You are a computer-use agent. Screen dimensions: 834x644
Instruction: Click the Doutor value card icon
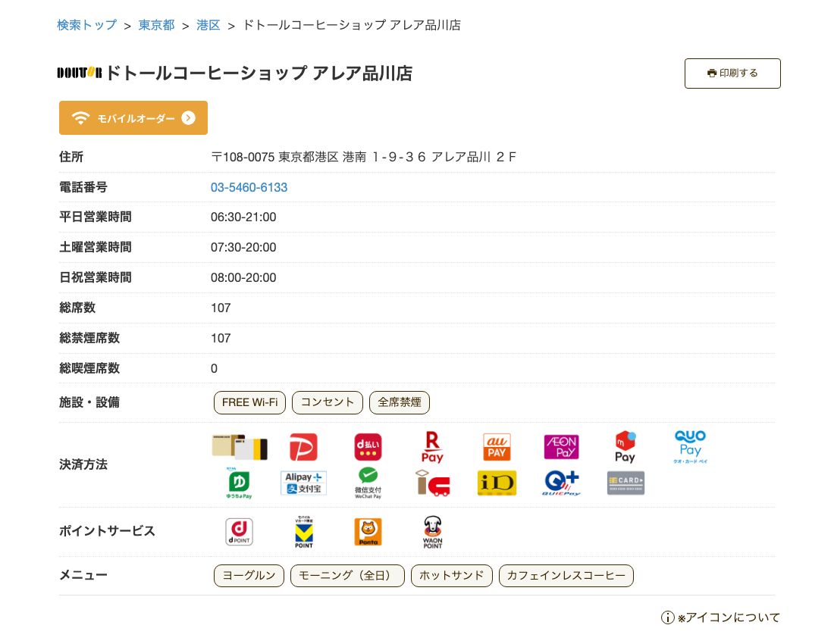[x=240, y=447]
